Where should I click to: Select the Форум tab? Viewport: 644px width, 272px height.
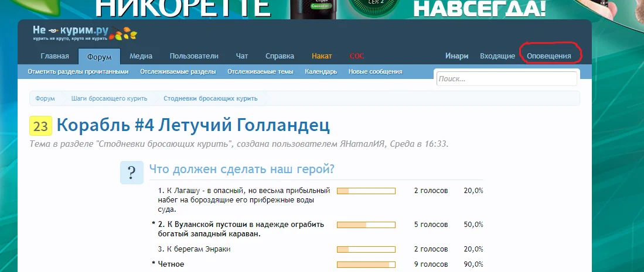click(x=99, y=56)
